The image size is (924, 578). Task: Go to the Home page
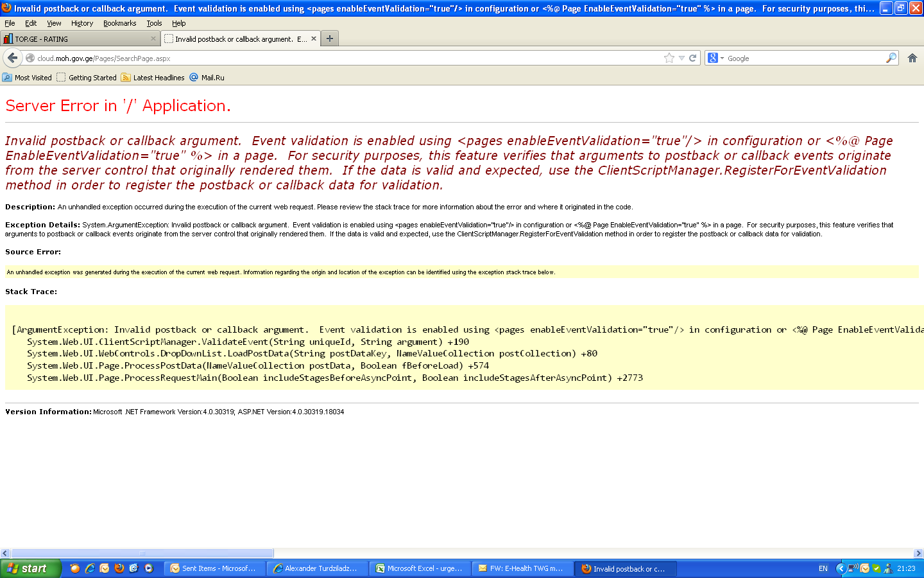(x=912, y=58)
